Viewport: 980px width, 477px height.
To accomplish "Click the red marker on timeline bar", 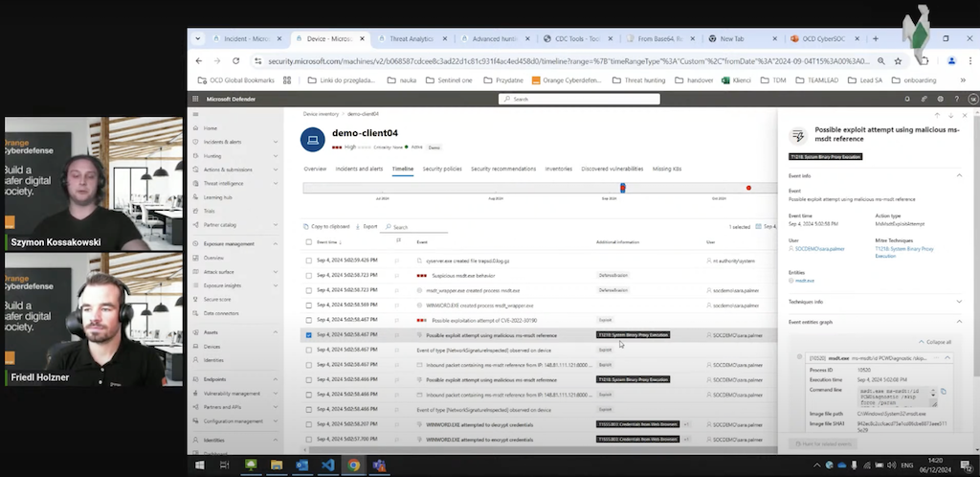I will tap(748, 188).
